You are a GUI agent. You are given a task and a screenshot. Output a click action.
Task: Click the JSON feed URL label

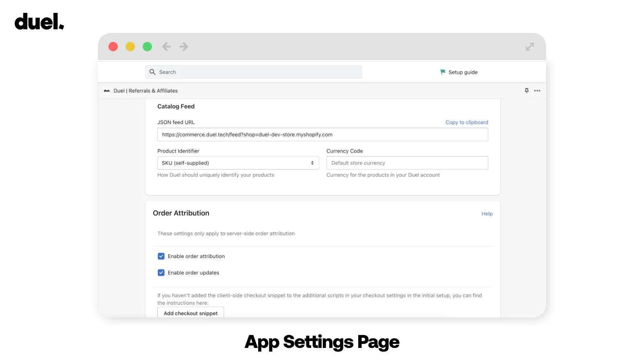(176, 122)
